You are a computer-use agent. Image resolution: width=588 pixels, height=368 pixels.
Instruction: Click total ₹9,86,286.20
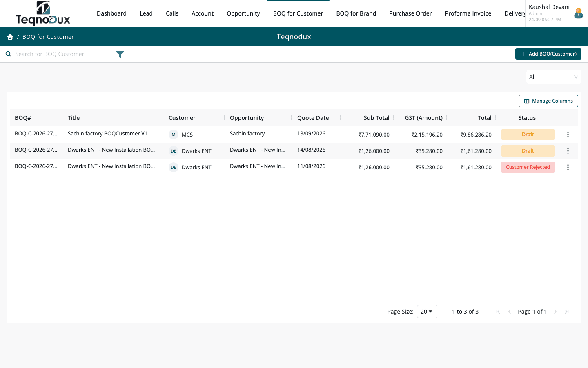tap(476, 135)
